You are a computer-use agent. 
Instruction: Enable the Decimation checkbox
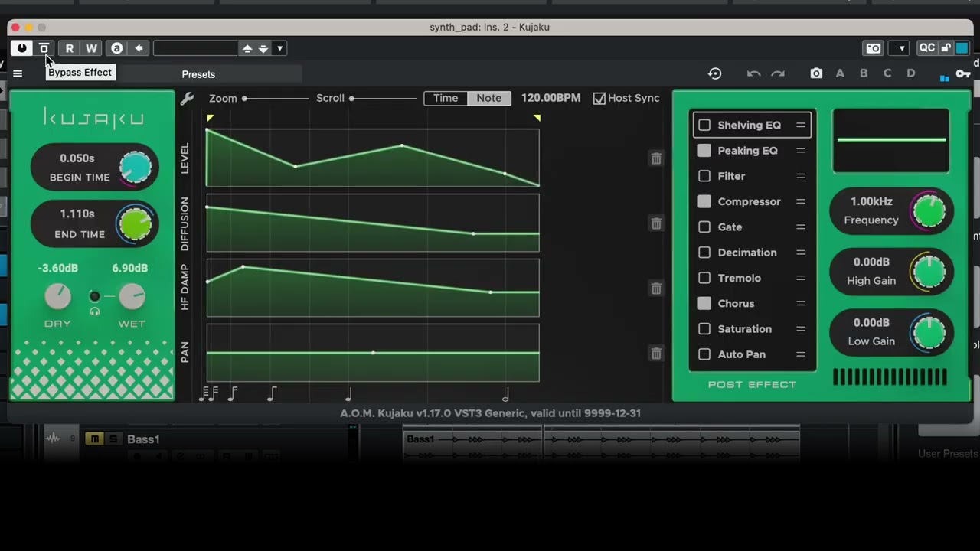(x=704, y=253)
